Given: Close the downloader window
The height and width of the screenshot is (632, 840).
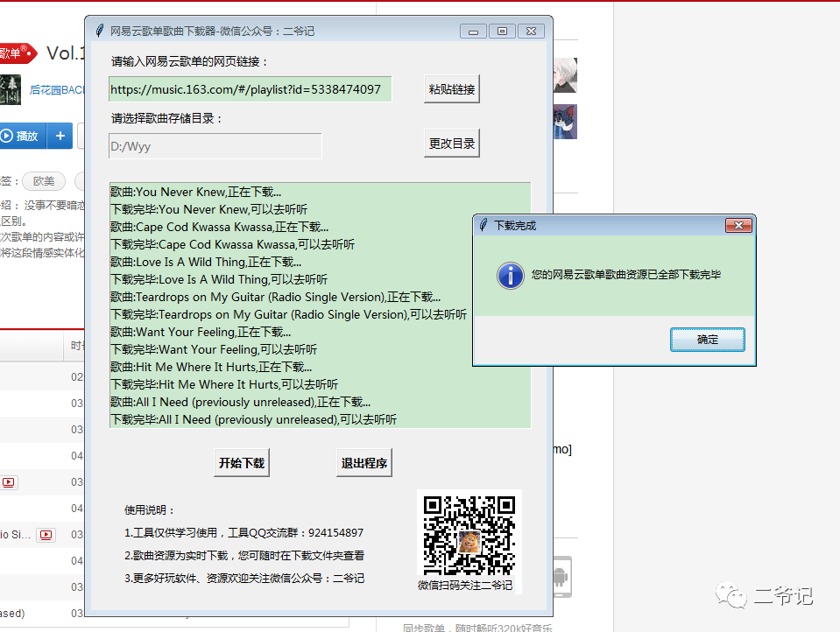Looking at the screenshot, I should click(x=531, y=31).
